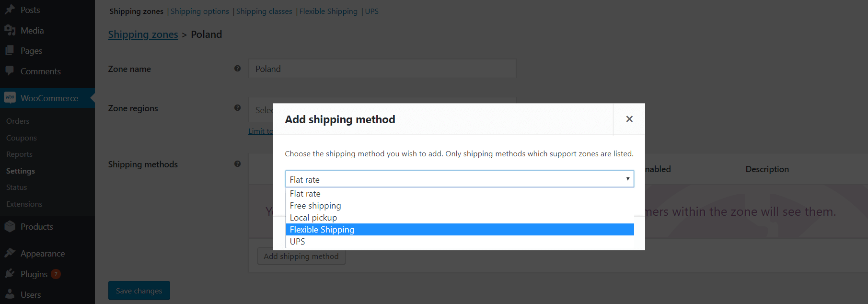Click the Zone name input field
The height and width of the screenshot is (304, 868).
[382, 69]
